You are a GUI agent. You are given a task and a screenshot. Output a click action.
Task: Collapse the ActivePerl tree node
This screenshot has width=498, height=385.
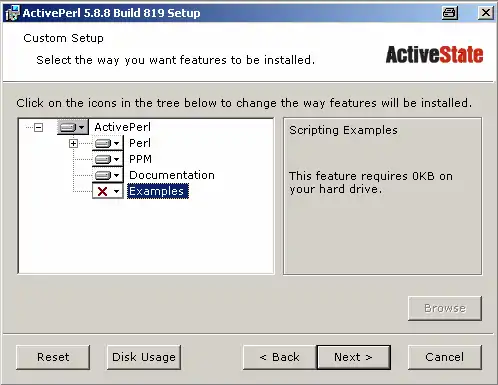click(x=39, y=127)
